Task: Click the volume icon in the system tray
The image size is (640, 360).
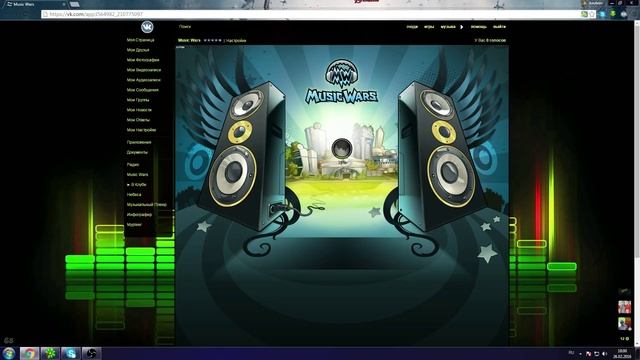Action: click(x=604, y=353)
